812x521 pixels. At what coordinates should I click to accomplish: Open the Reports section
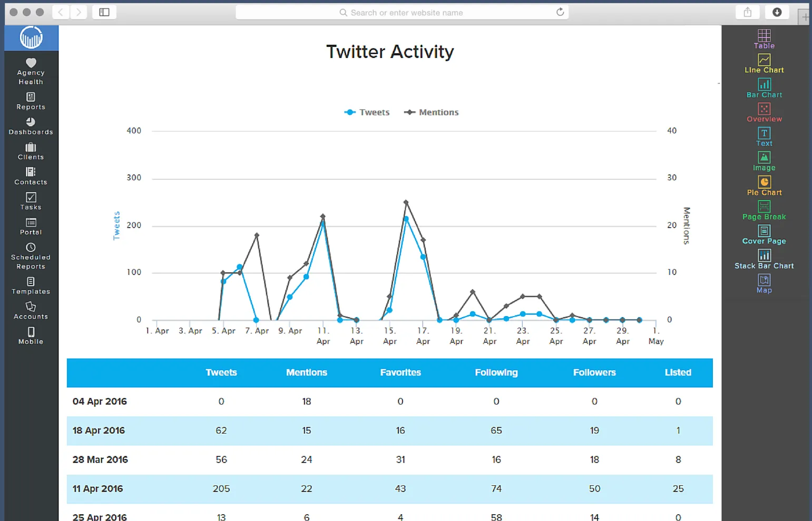click(30, 100)
